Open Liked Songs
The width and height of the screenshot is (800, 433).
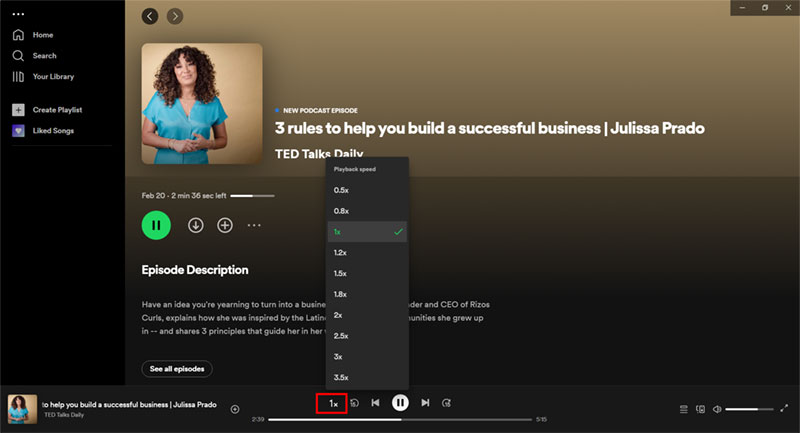click(43, 131)
